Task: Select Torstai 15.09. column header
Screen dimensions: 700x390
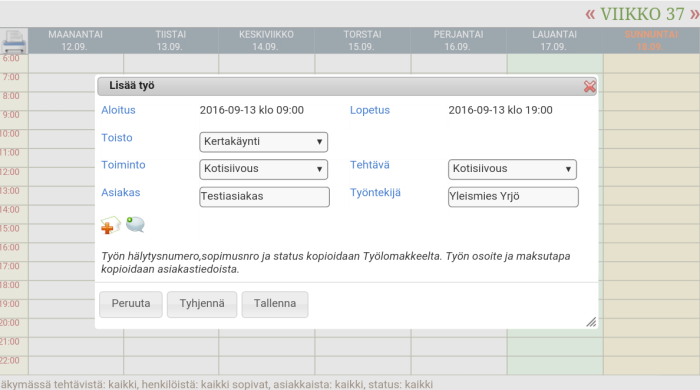Action: tap(362, 41)
